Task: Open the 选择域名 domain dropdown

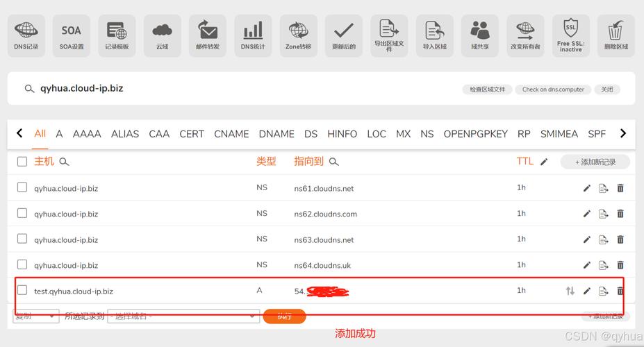Action: pyautogui.click(x=183, y=316)
